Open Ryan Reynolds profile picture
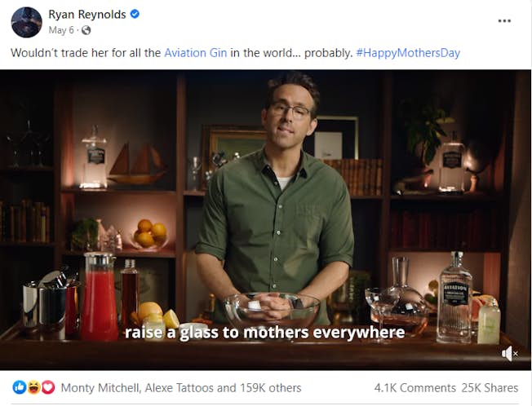 pos(26,22)
